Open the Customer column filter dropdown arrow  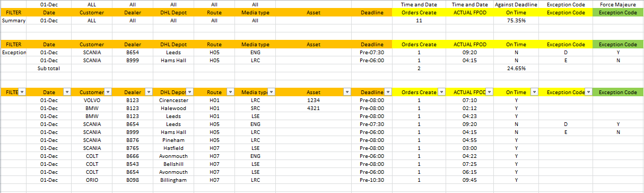[x=108, y=92]
